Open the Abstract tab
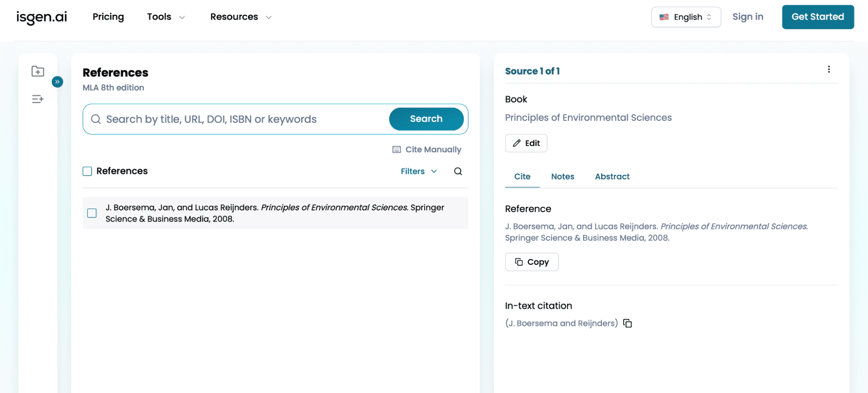This screenshot has height=393, width=868. (612, 177)
